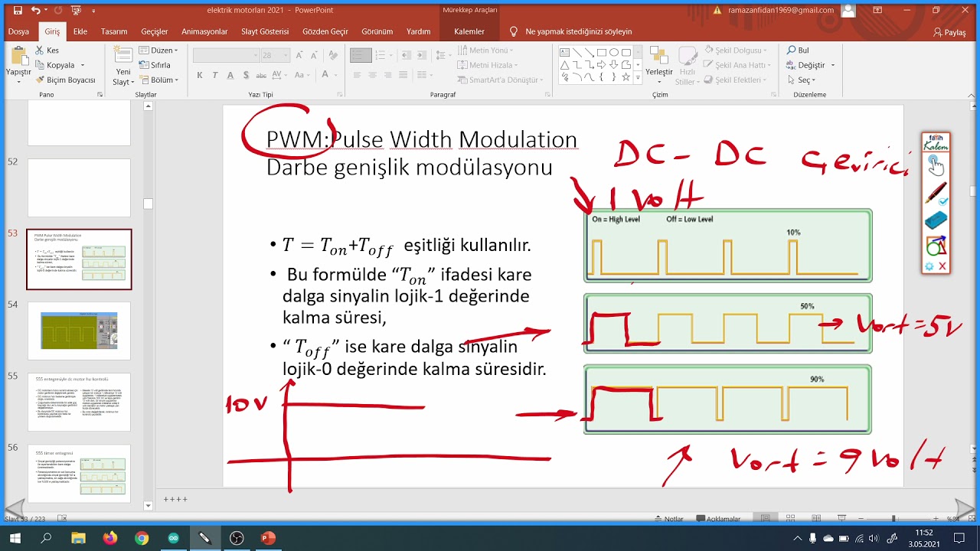Toggle bold (K) formatting
This screenshot has height=551, width=980.
pos(200,75)
